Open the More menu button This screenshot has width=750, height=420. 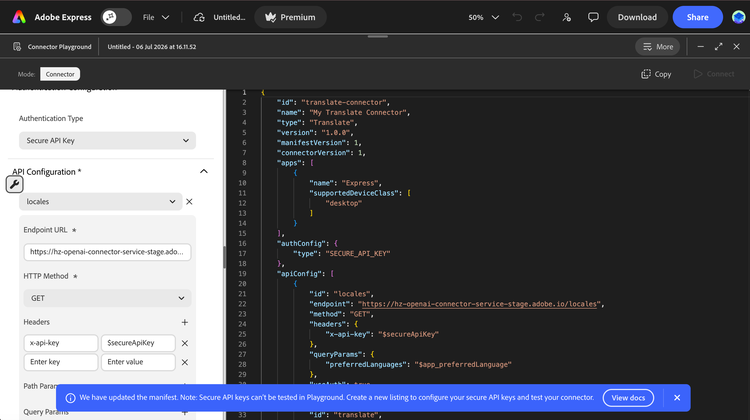(x=658, y=46)
